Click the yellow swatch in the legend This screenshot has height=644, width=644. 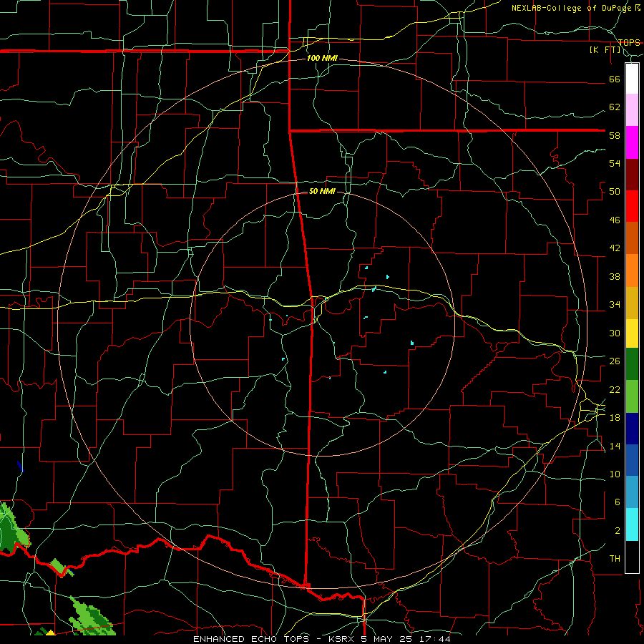pyautogui.click(x=632, y=333)
